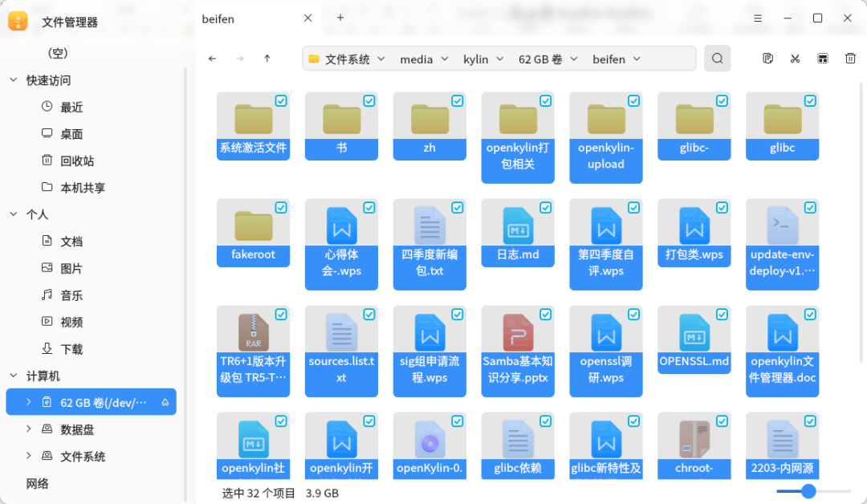Uncheck the sig组申请流程.wps checkbox
Image resolution: width=867 pixels, height=504 pixels.
coord(458,314)
